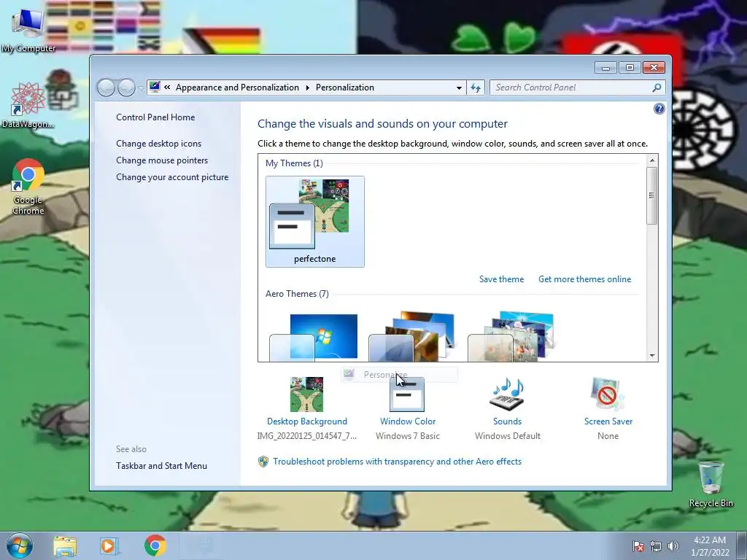Open Windows Explorer from taskbar
The width and height of the screenshot is (747, 560).
65,546
